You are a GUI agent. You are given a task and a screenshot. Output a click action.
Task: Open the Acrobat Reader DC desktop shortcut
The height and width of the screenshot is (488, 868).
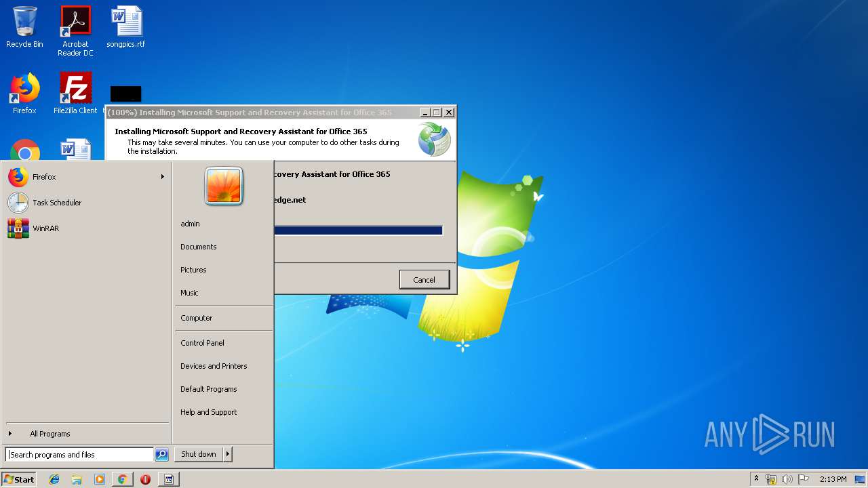(x=75, y=31)
